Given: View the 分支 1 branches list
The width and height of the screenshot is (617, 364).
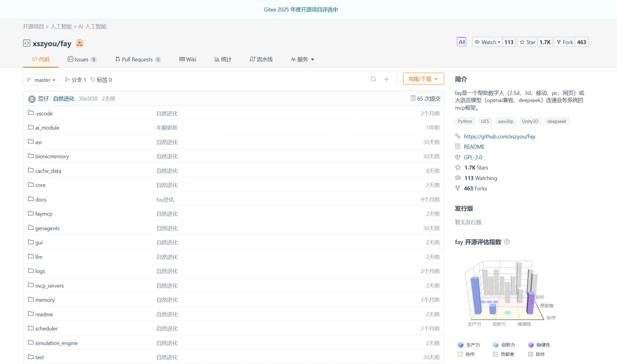Looking at the screenshot, I should (76, 80).
